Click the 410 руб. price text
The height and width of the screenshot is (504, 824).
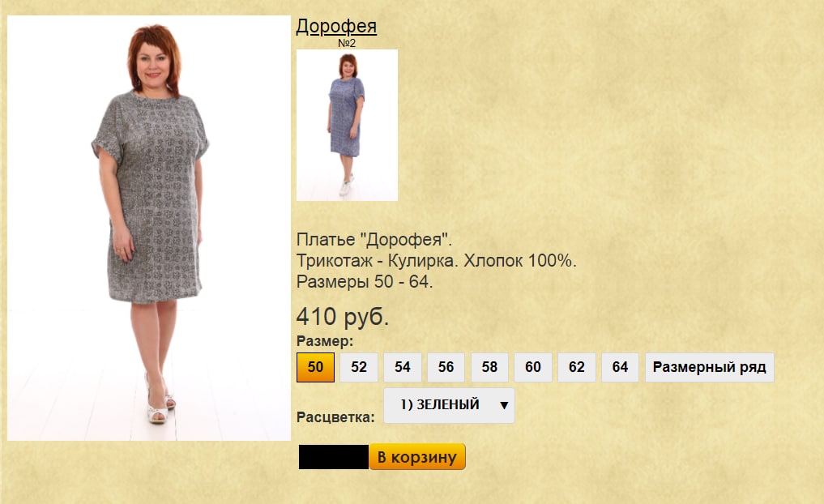coord(343,317)
